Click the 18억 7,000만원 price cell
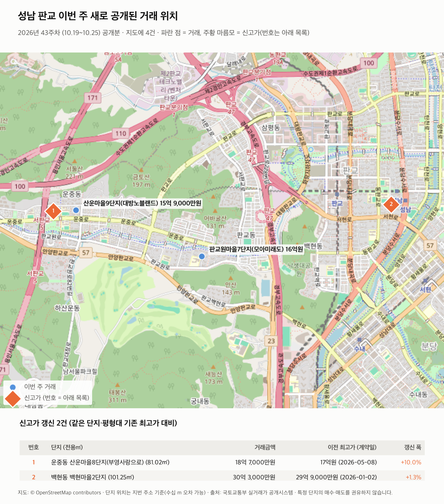Image resolution: width=444 pixels, height=504 pixels. [255, 462]
